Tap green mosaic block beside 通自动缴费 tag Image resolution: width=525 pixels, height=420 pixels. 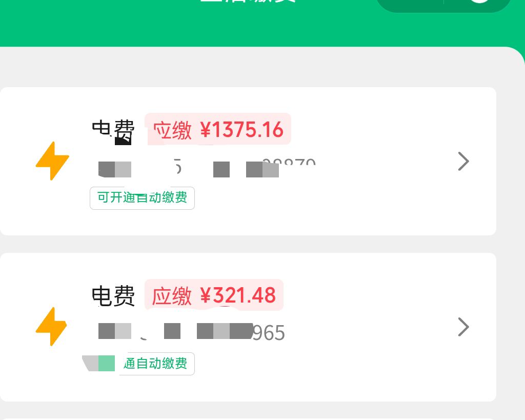tap(107, 364)
